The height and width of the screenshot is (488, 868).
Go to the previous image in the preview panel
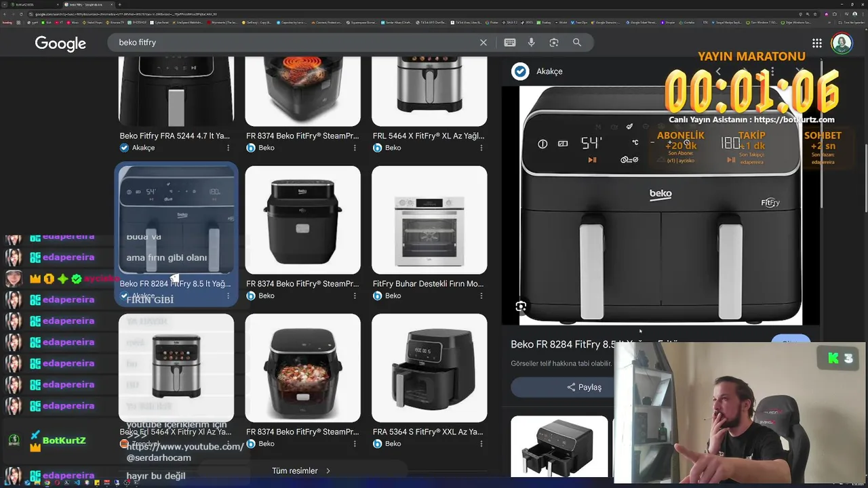coord(719,71)
